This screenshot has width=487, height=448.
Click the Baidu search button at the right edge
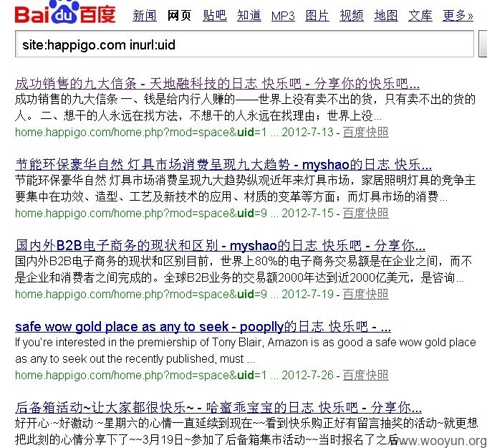click(483, 44)
